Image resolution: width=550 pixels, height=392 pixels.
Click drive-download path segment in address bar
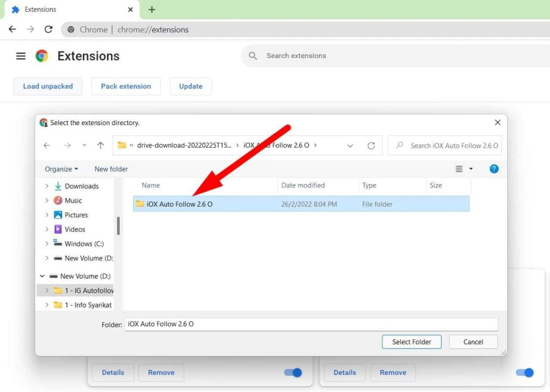(x=184, y=145)
